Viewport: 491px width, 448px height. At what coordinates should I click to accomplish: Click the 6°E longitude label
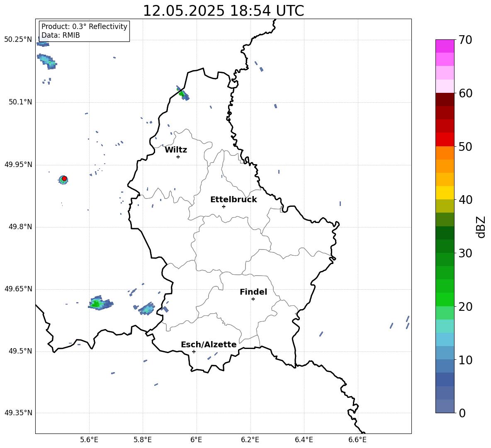click(196, 440)
